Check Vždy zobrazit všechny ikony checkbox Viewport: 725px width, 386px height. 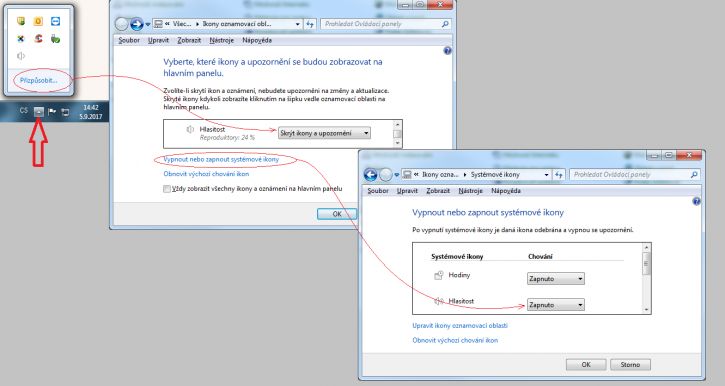click(x=166, y=189)
